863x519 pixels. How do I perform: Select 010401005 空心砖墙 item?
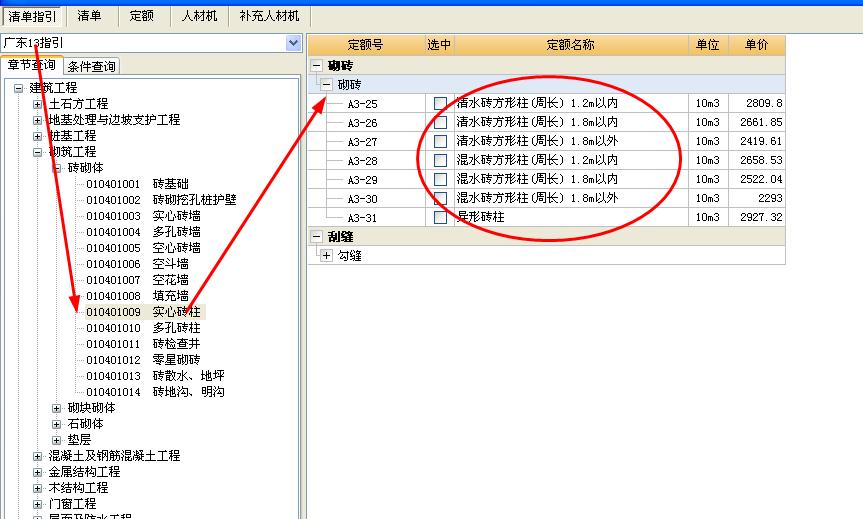pyautogui.click(x=143, y=248)
